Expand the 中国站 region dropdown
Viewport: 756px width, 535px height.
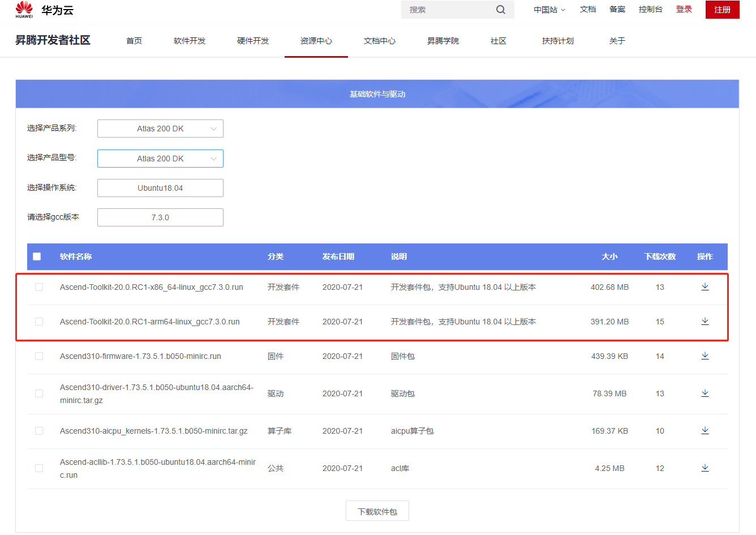tap(549, 10)
